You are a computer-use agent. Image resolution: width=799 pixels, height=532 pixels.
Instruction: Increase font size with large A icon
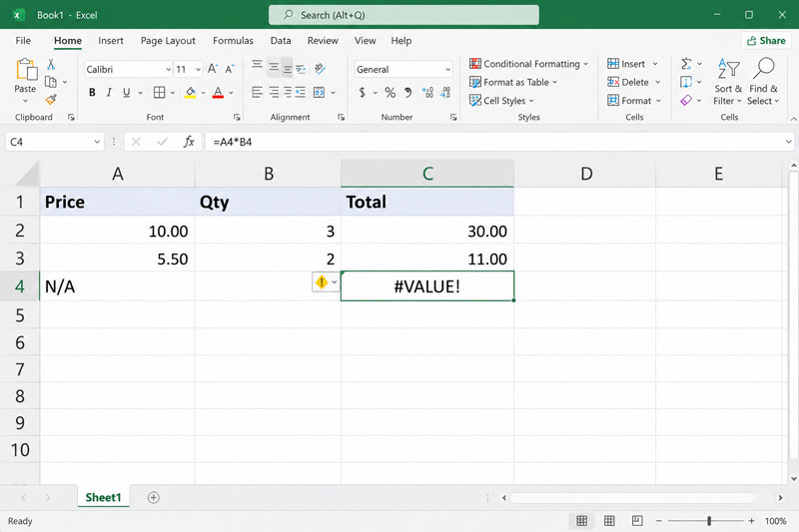[213, 69]
